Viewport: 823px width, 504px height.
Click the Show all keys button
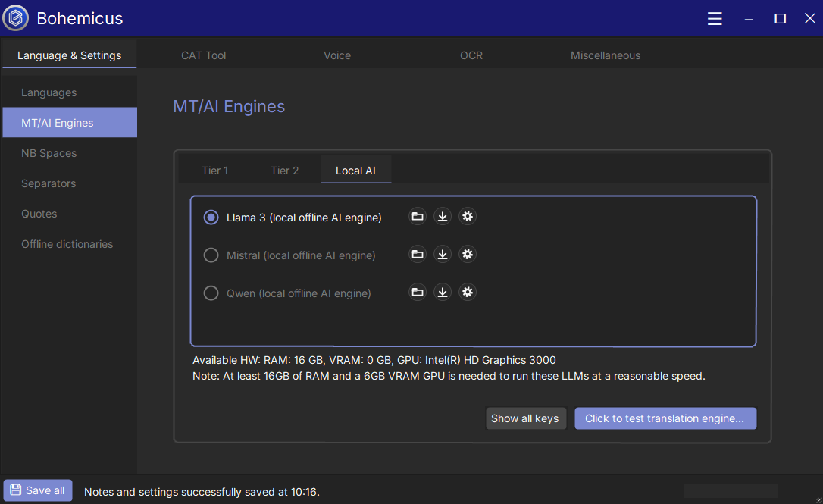pyautogui.click(x=525, y=418)
